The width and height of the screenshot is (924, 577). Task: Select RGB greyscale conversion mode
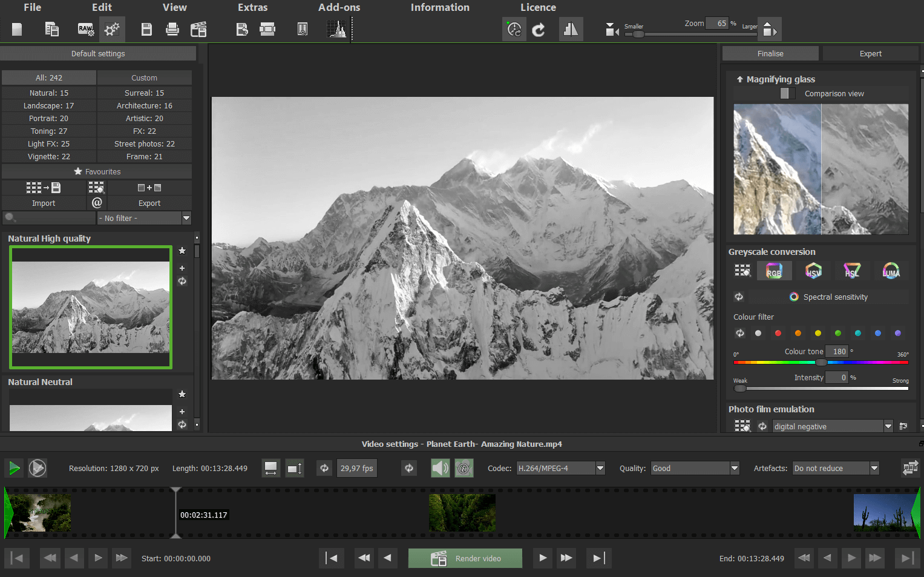click(774, 271)
